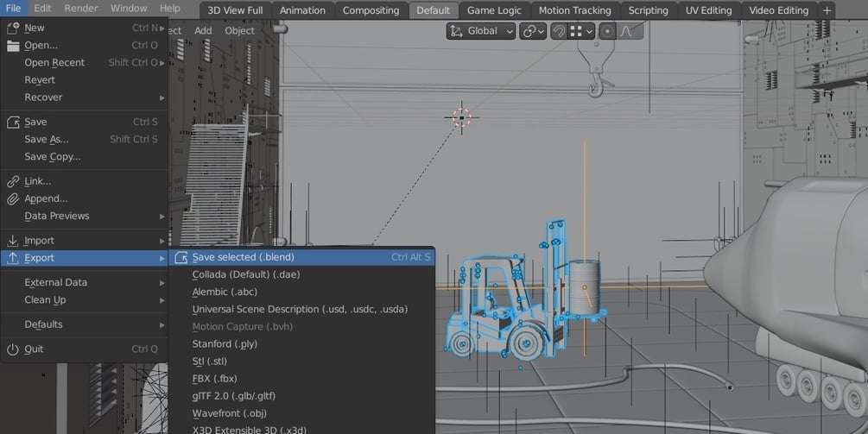Export as glTF 2.0 (.glb/.gltf)
This screenshot has width=868, height=434.
301,396
